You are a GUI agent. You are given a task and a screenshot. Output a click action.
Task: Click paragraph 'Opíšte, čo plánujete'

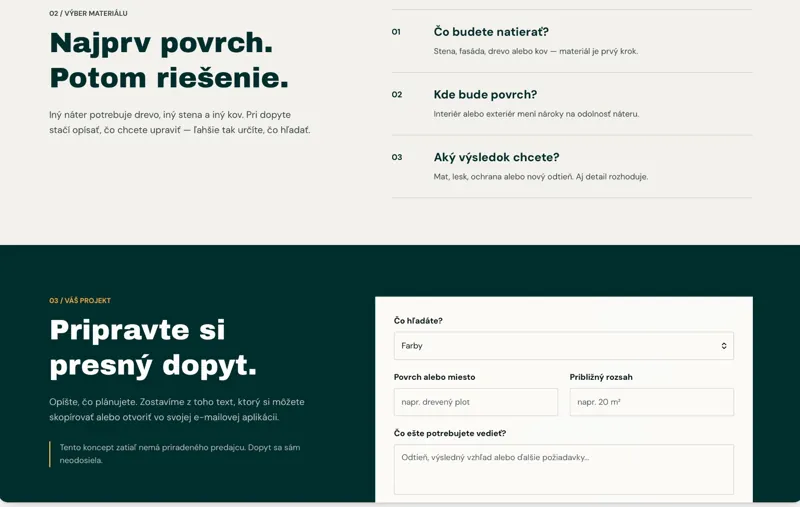point(177,410)
